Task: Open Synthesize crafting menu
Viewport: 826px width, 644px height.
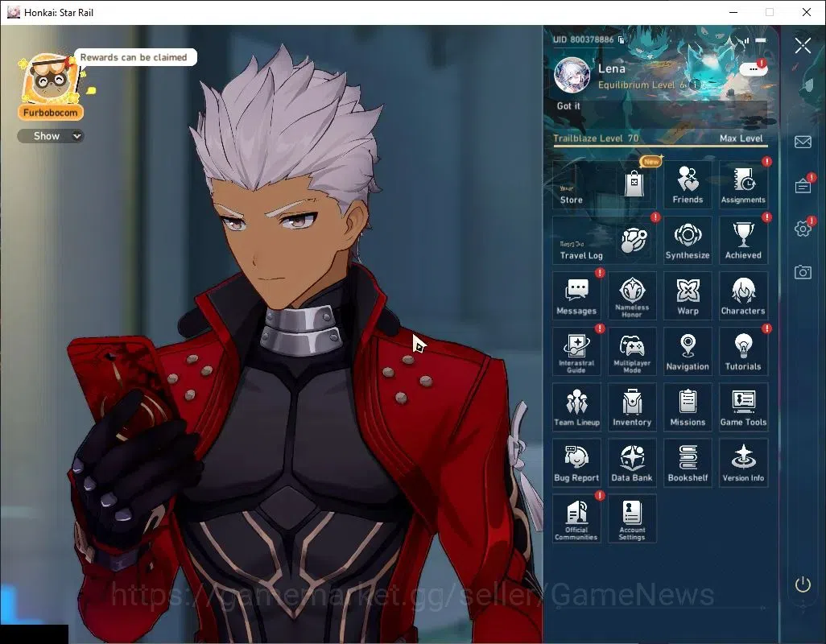Action: [688, 240]
